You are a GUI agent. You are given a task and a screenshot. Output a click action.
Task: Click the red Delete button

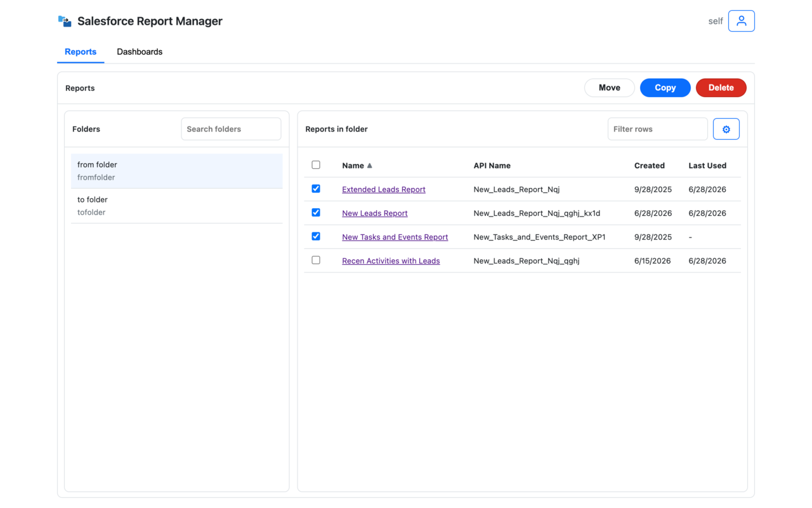721,88
